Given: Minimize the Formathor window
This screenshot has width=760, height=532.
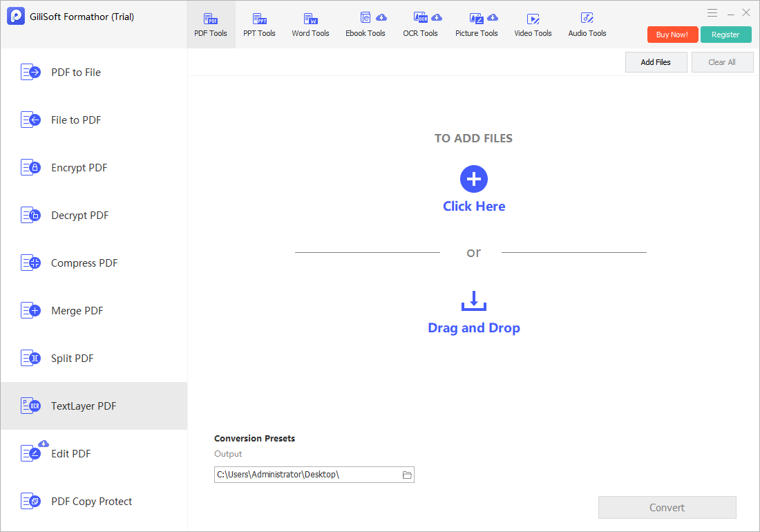Looking at the screenshot, I should click(x=730, y=14).
